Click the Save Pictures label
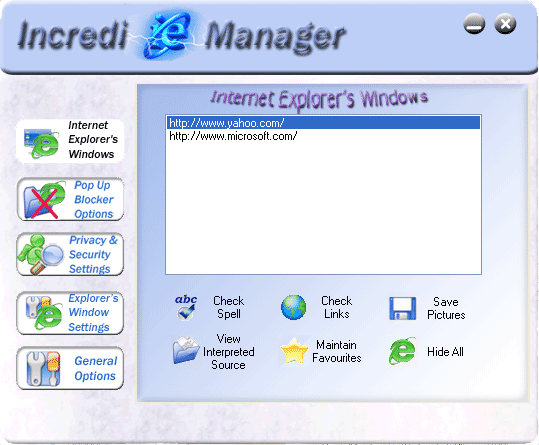The image size is (539, 445). tap(446, 308)
